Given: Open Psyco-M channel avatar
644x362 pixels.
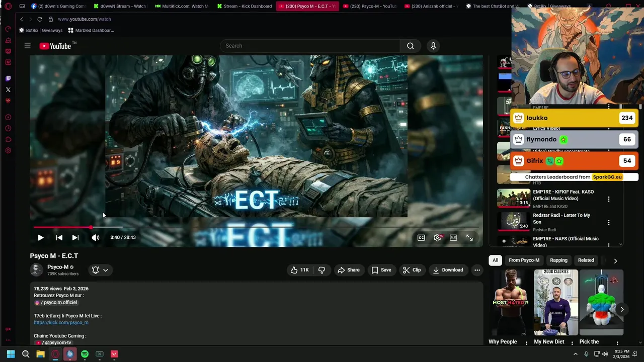Looking at the screenshot, I should (36, 270).
